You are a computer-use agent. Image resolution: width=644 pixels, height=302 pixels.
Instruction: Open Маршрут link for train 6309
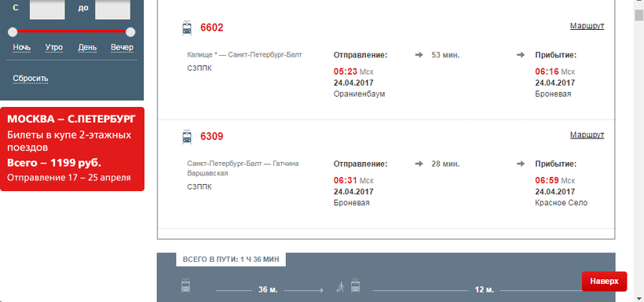(x=587, y=135)
